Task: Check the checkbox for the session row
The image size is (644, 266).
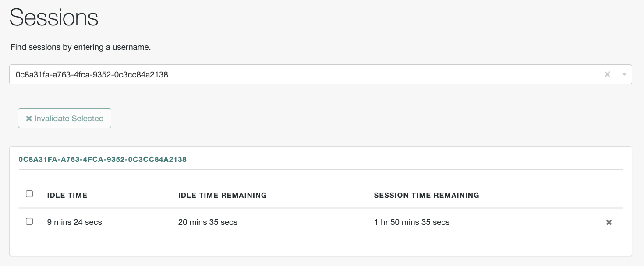Action: [x=29, y=221]
